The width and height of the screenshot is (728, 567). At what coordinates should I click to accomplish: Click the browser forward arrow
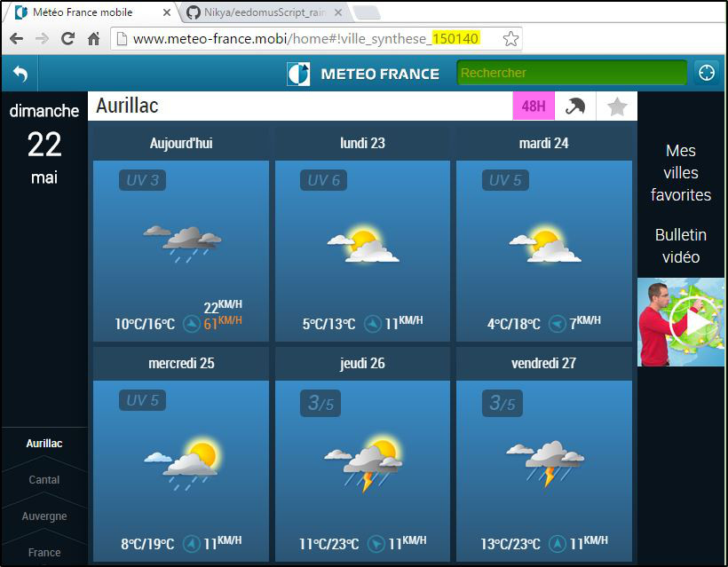(x=42, y=38)
